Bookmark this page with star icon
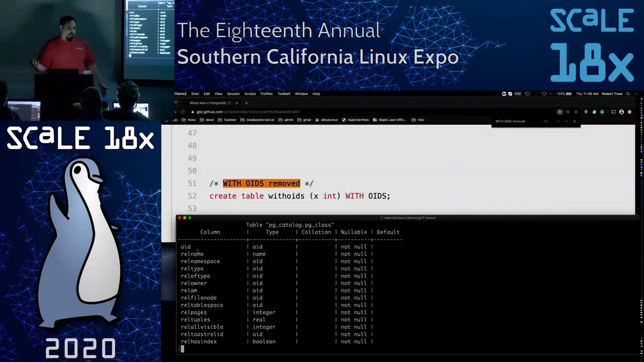 tap(576, 112)
